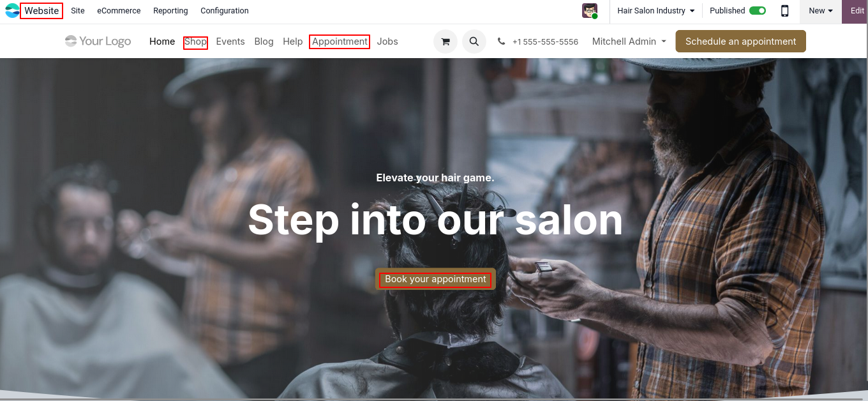This screenshot has height=401, width=868.
Task: Open the New dropdown menu
Action: 821,11
